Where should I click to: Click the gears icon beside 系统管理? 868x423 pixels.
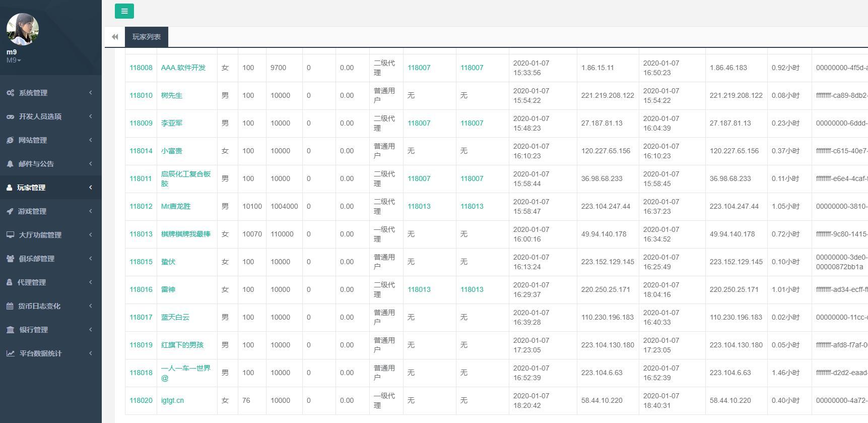(x=10, y=93)
